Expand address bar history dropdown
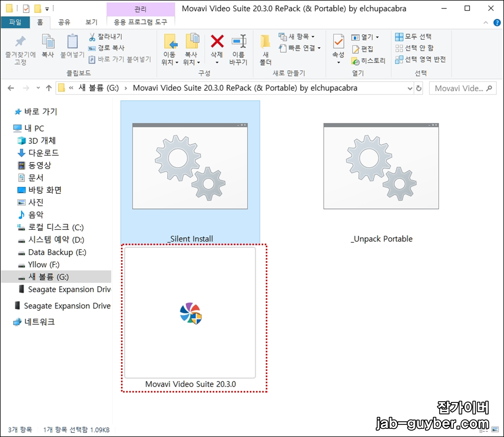 [x=410, y=88]
